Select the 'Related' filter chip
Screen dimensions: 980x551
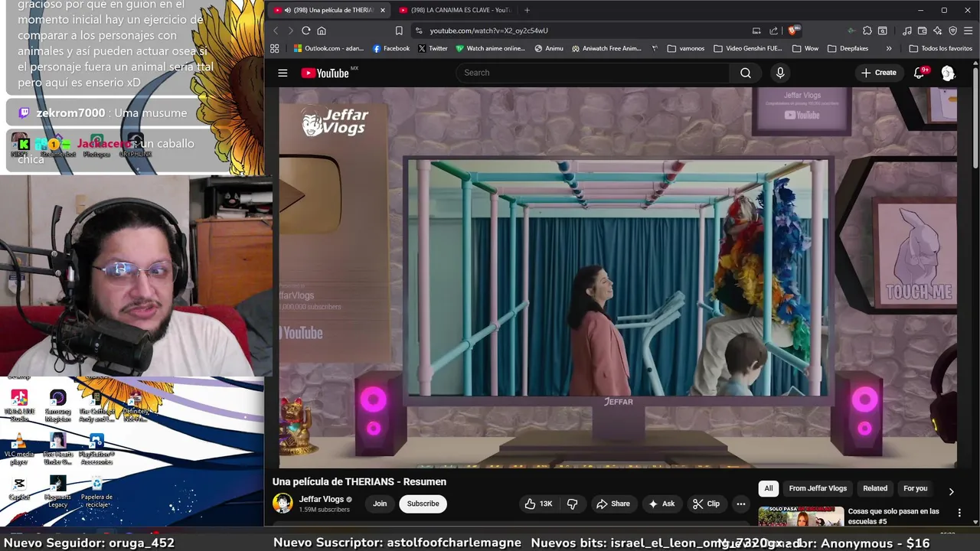point(875,488)
